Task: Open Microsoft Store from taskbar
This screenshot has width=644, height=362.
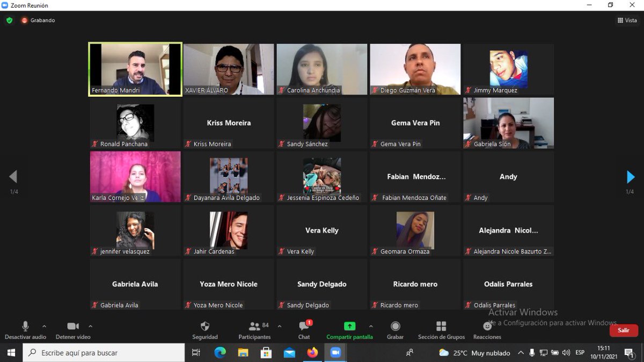Action: [x=266, y=353]
